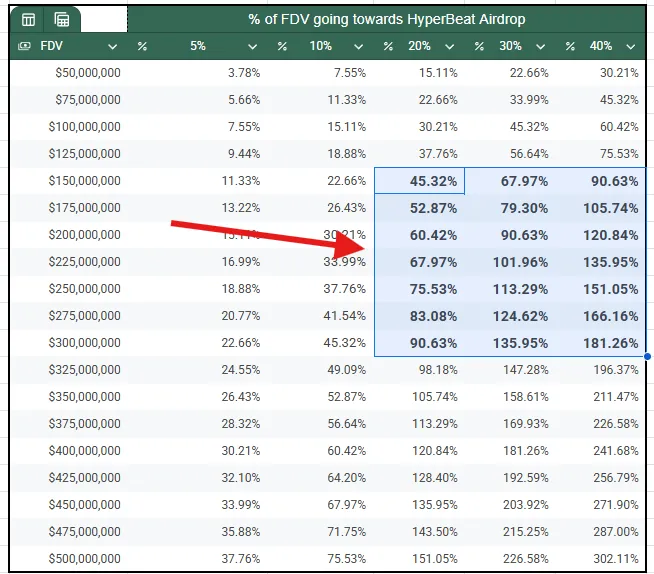Viewport: 654px width, 574px height.
Task: Open the FDV column dropdown
Action: pyautogui.click(x=112, y=47)
